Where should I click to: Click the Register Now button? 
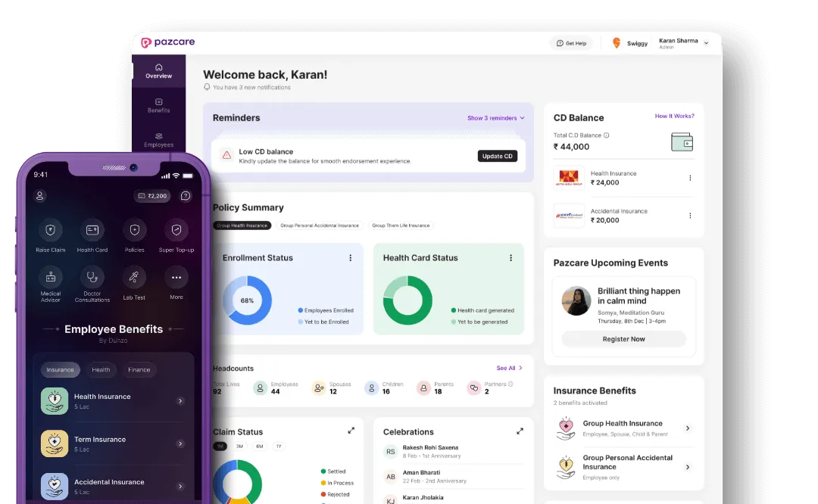(x=624, y=339)
